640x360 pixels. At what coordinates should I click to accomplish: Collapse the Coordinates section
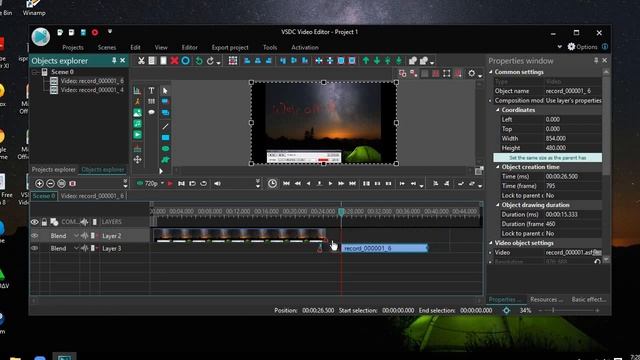coord(498,110)
